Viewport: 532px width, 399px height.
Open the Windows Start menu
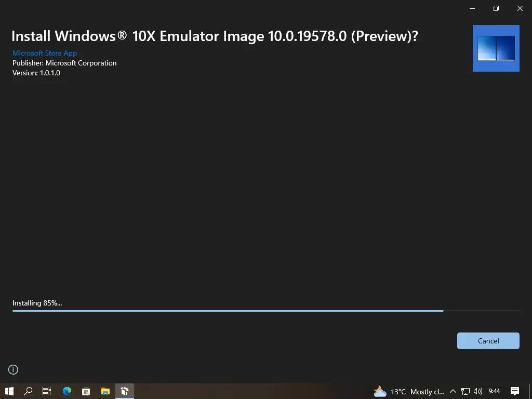pos(9,391)
